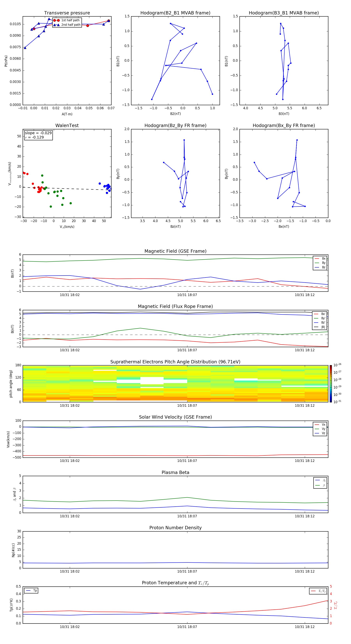Click "10/31 18:07" tick under Solar Wind Velocity plot
This screenshot has width=351, height=644.
point(187,461)
